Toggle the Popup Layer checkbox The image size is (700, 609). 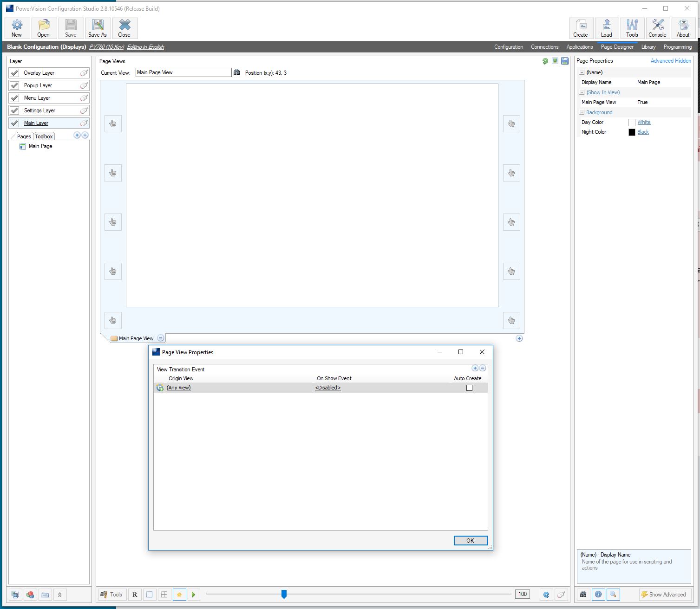(x=15, y=85)
